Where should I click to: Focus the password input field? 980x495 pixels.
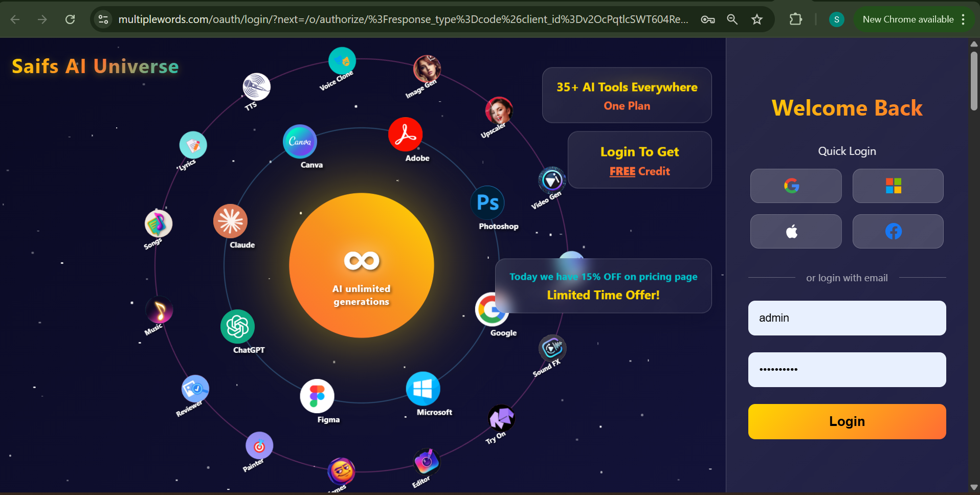847,370
